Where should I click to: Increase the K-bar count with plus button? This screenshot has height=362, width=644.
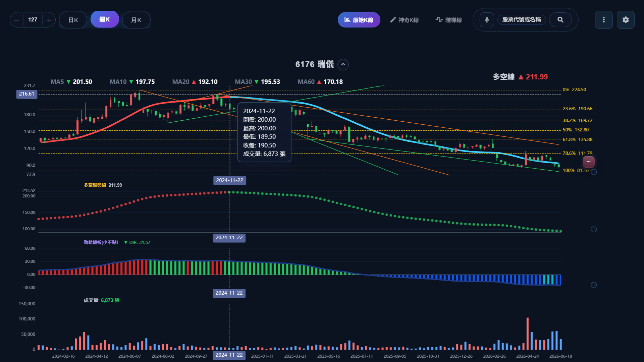[49, 20]
